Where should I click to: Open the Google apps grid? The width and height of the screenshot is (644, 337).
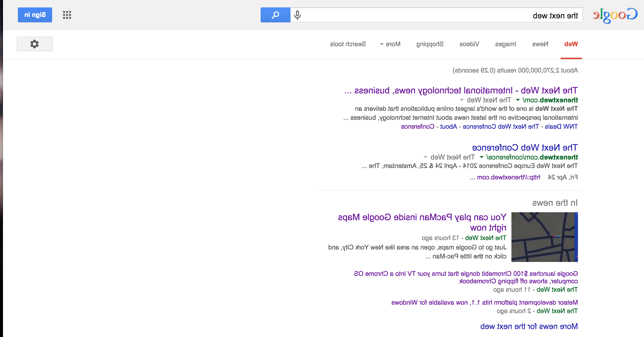tap(67, 15)
